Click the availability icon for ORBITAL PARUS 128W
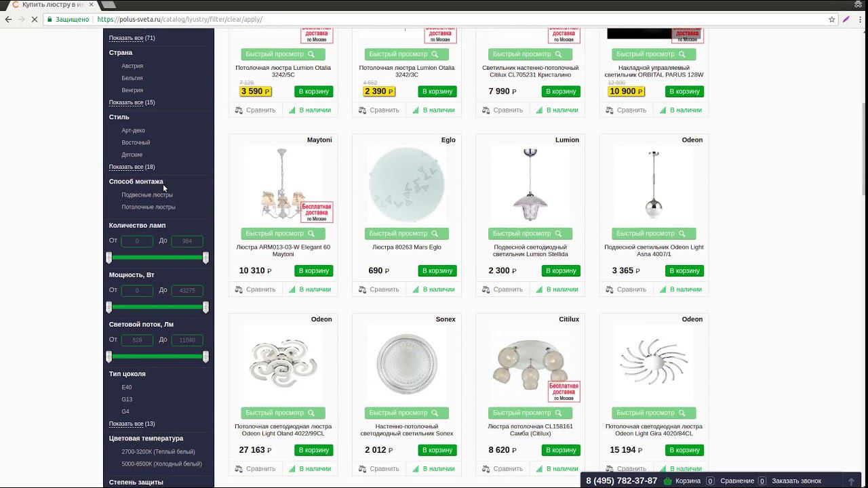The image size is (868, 488). click(x=663, y=110)
